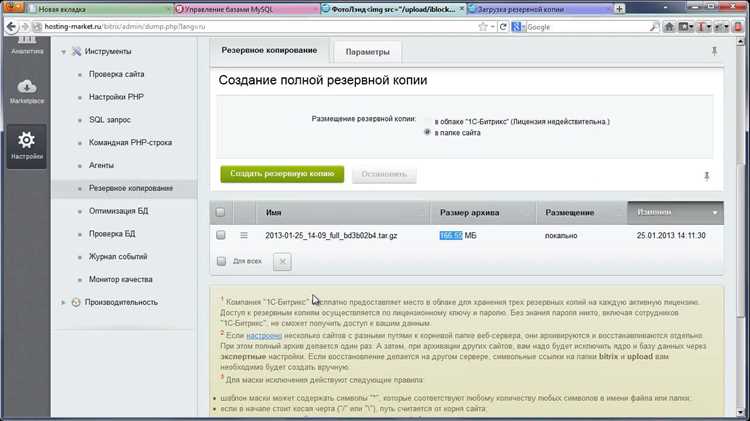Open the bookmark star dropdown arrow

[492, 27]
